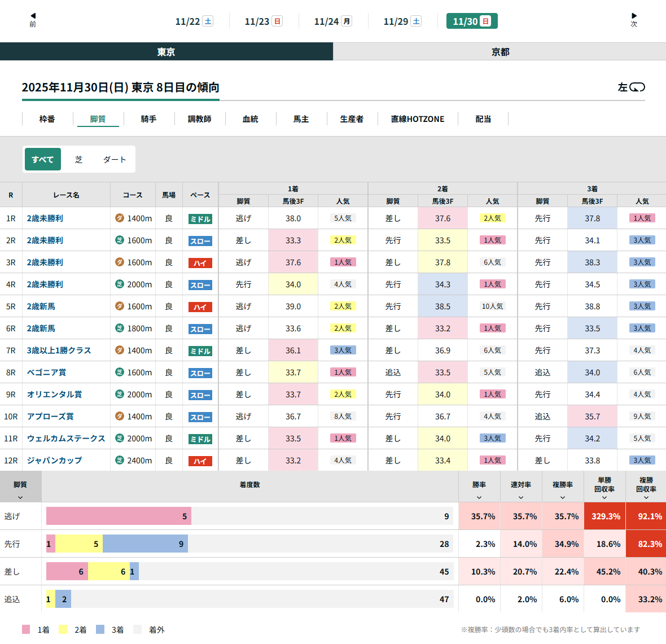Viewport: 666px width, 644px height.
Task: Select the 11/24 date
Action: [333, 21]
